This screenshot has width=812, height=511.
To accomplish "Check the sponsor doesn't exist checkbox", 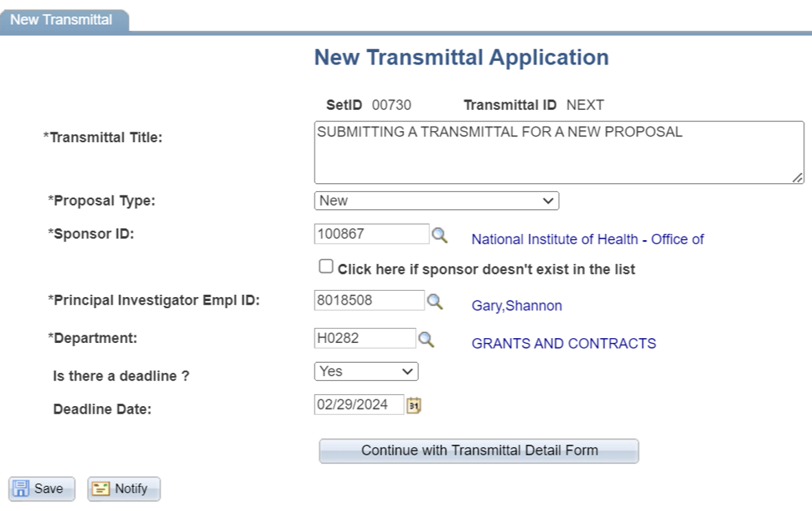I will pyautogui.click(x=326, y=266).
